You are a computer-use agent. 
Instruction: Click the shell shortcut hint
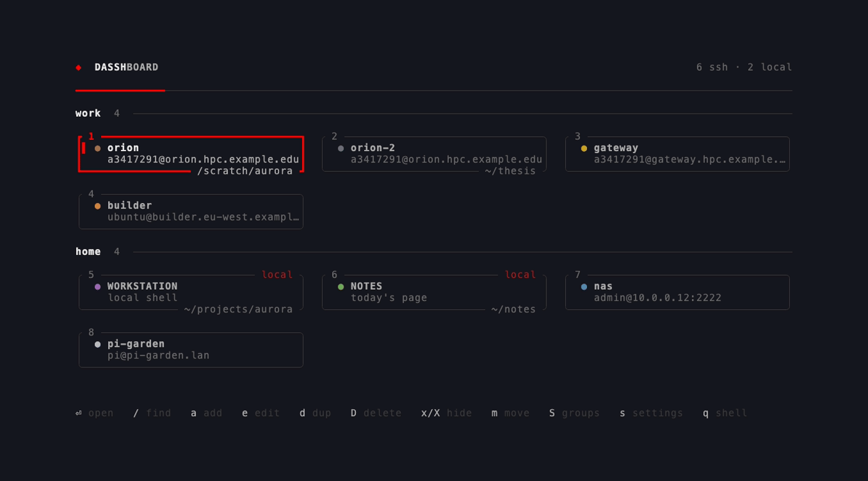(725, 413)
